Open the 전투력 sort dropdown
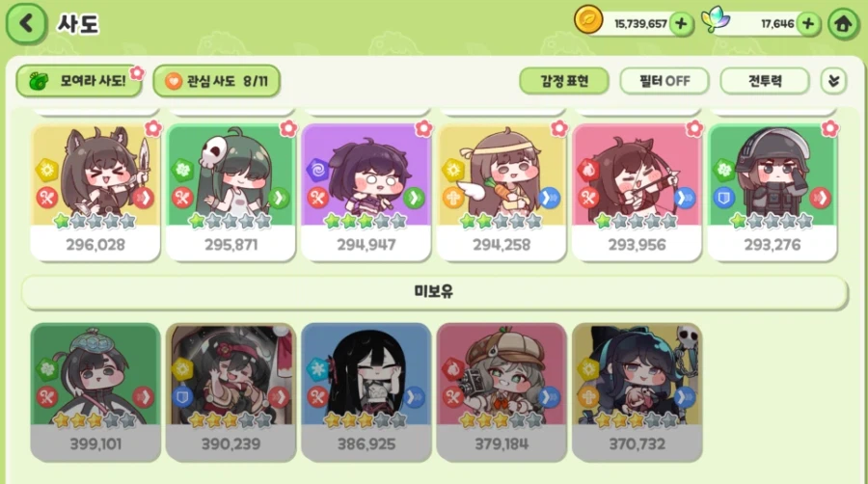The width and height of the screenshot is (868, 484). (x=765, y=81)
